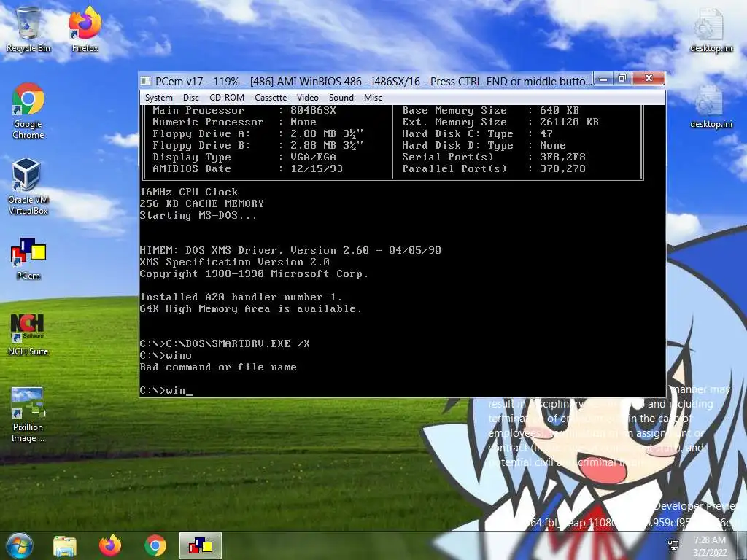Select the Google Chrome desktop shortcut
Viewport: 747px width, 560px height.
[28, 111]
